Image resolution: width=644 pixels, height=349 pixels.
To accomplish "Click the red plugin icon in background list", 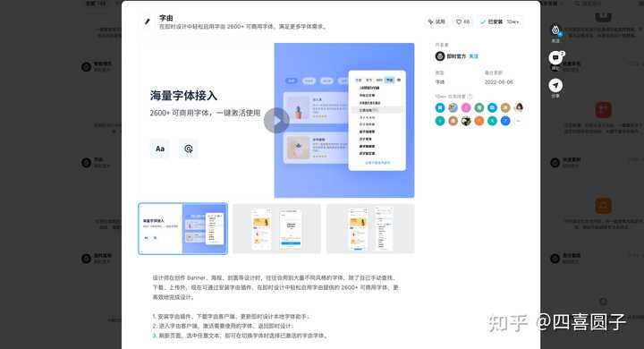I will tap(604, 110).
